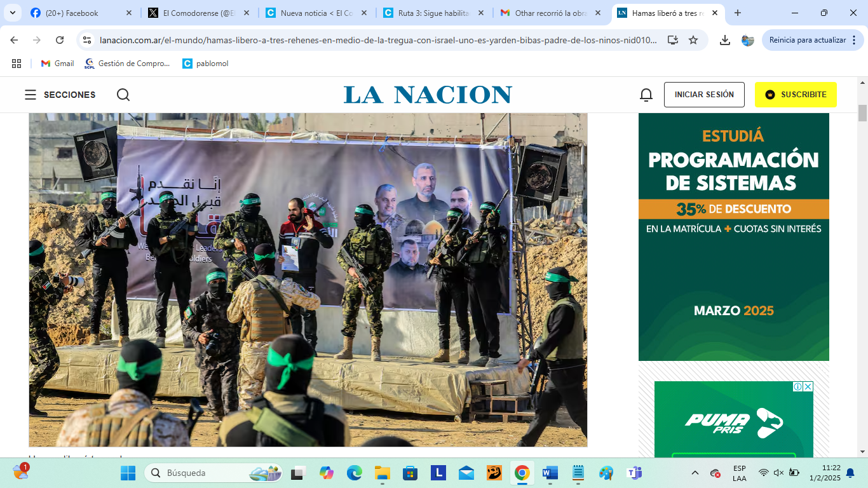This screenshot has width=868, height=488.
Task: Click the Windows taskbar search box
Action: (203, 473)
